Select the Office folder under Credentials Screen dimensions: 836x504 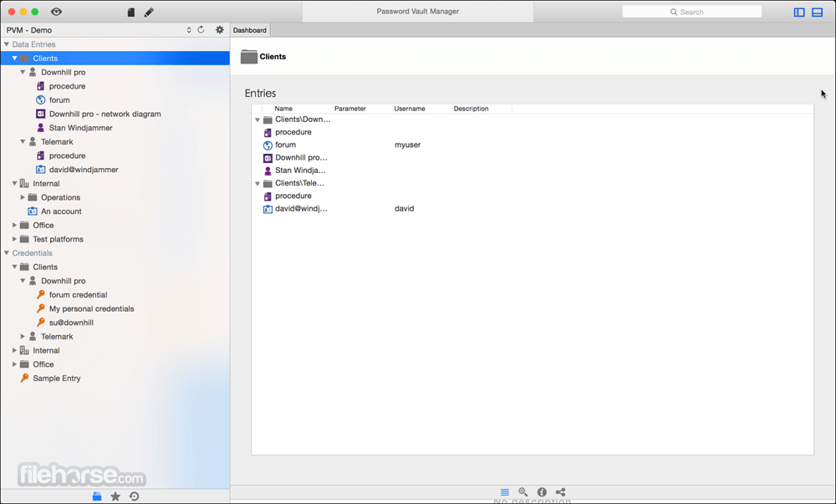[43, 364]
